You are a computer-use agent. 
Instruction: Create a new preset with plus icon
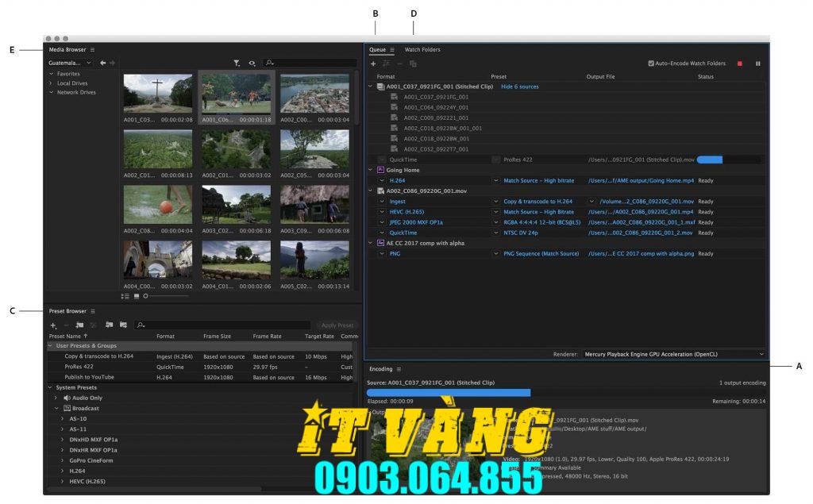coord(52,324)
